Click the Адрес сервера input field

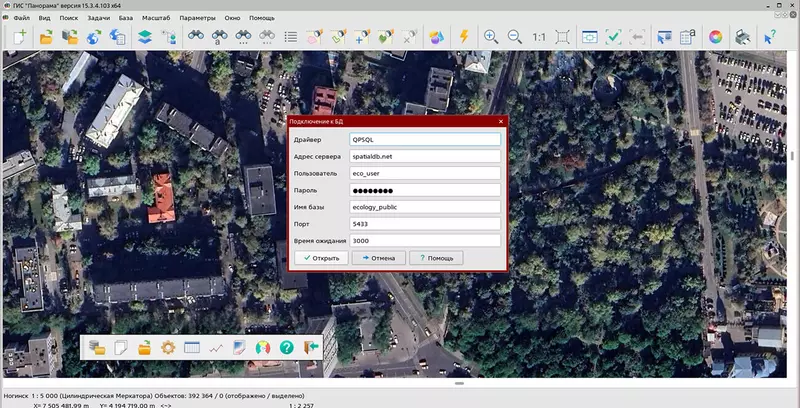[x=424, y=156]
